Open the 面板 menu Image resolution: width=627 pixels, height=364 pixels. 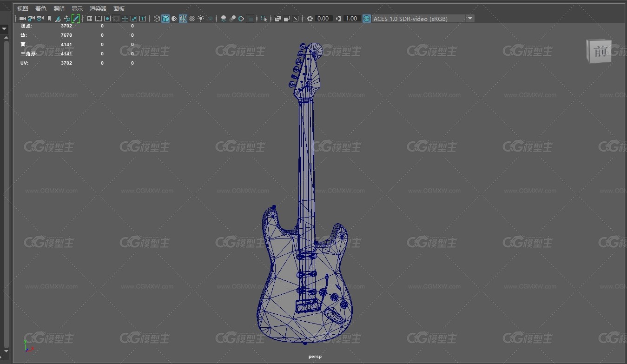click(119, 8)
